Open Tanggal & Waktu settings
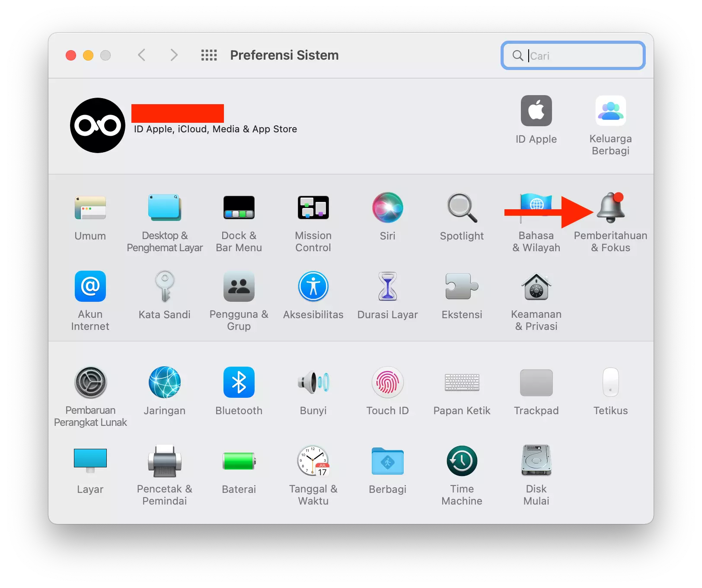Viewport: 702px width, 588px height. click(x=313, y=461)
